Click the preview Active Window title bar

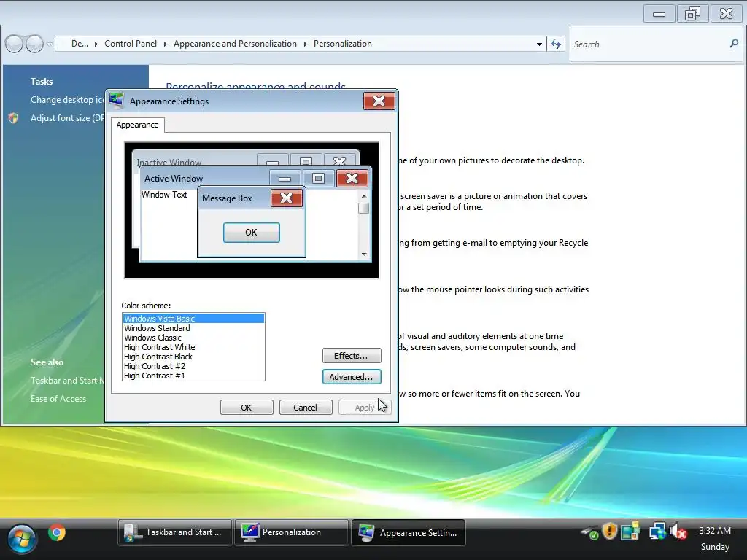(206, 178)
